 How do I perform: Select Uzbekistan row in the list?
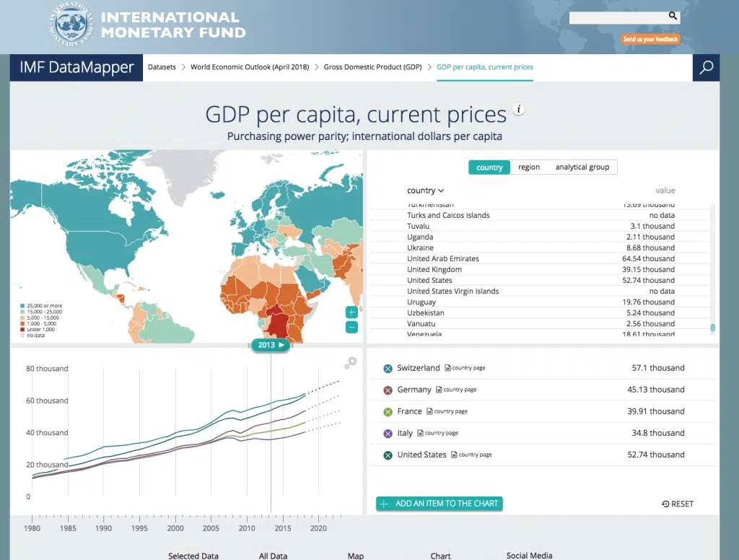(541, 313)
